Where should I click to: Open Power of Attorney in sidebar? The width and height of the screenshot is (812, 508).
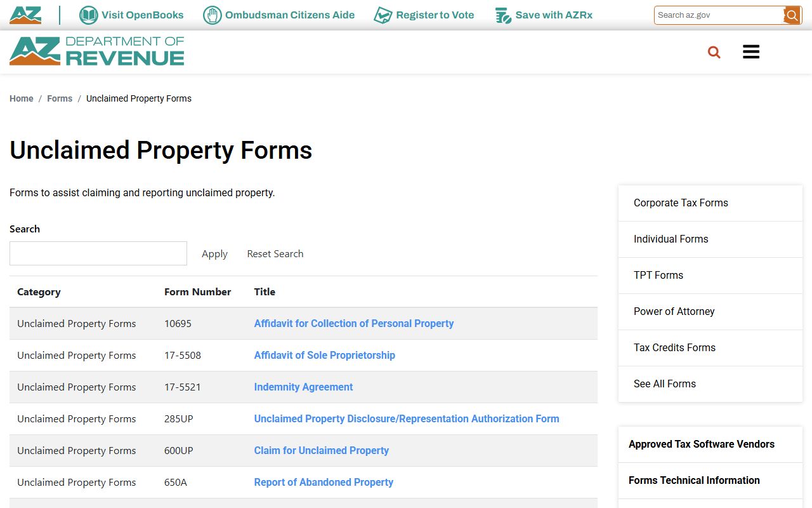tap(710, 312)
